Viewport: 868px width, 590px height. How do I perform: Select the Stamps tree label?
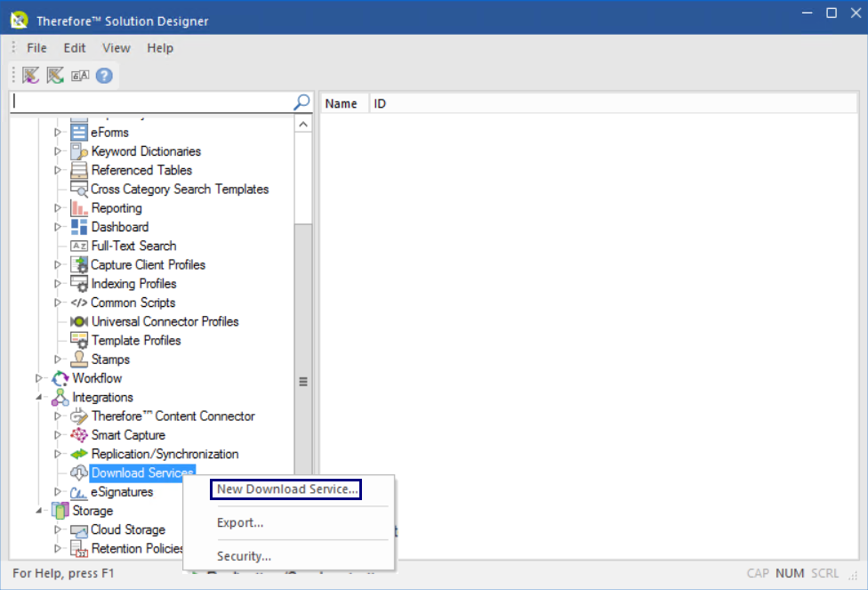point(110,359)
